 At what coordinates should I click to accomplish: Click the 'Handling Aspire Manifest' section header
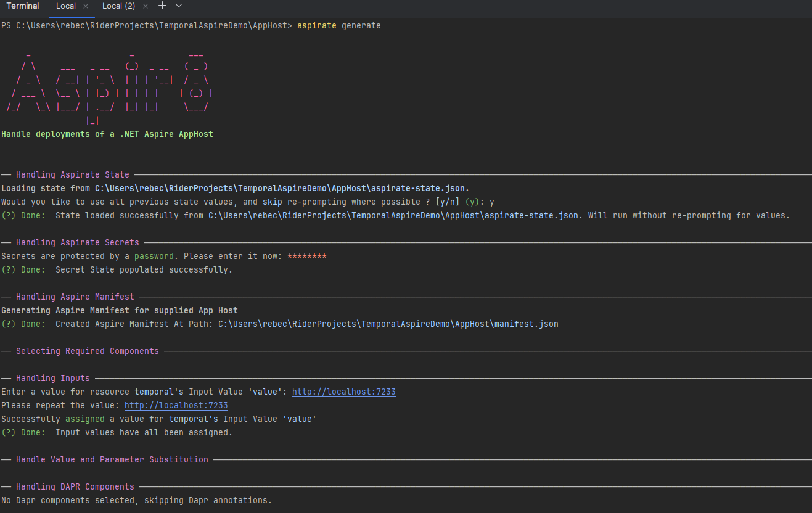[75, 297]
